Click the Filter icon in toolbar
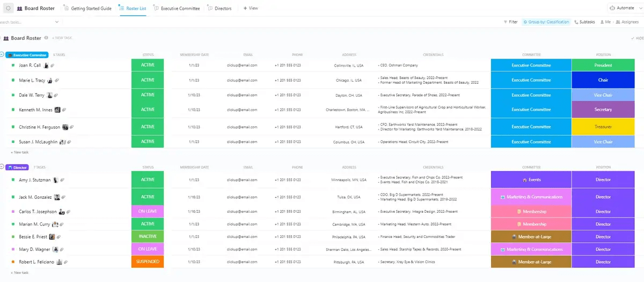Viewport: 644px width, 282px height. point(506,22)
